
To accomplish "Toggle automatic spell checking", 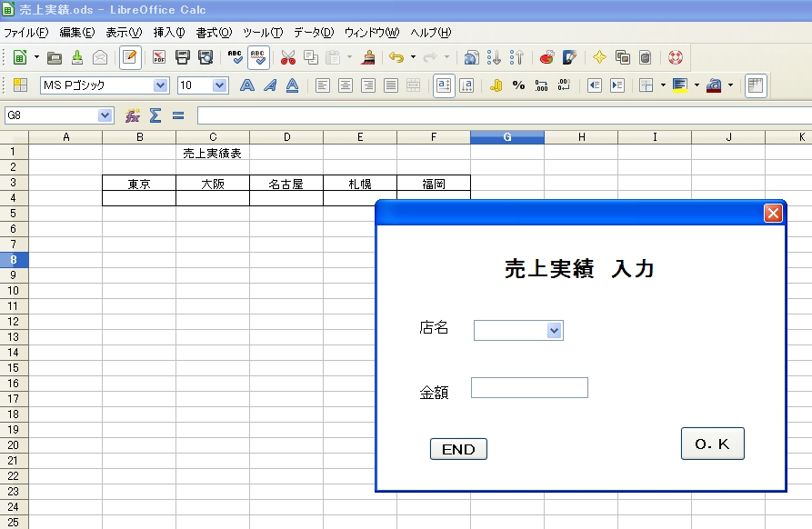I will [258, 57].
